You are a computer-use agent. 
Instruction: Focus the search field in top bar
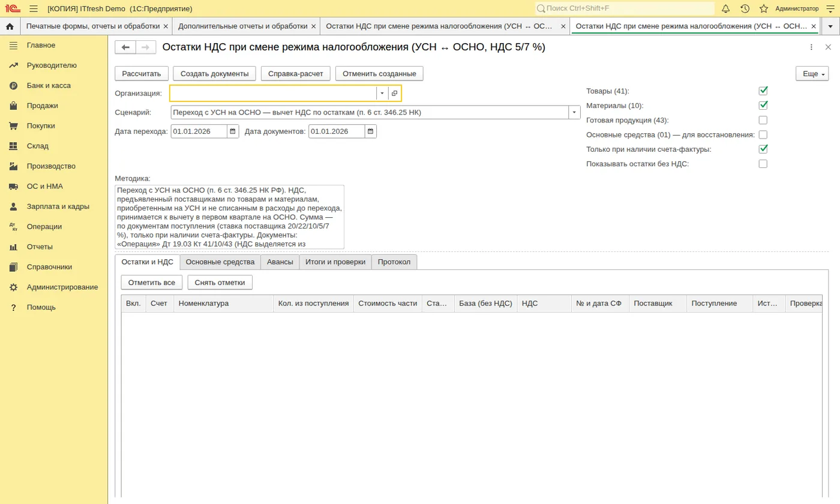(x=625, y=8)
